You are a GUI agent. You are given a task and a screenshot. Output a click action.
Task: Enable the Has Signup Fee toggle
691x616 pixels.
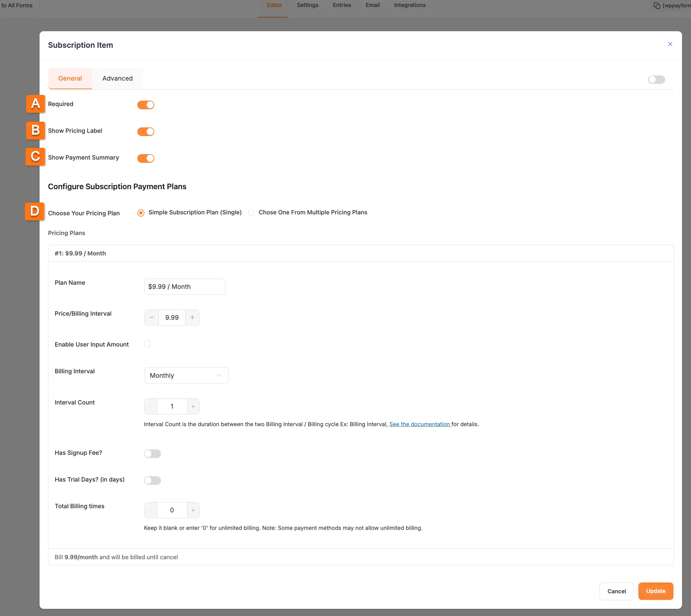[152, 454]
